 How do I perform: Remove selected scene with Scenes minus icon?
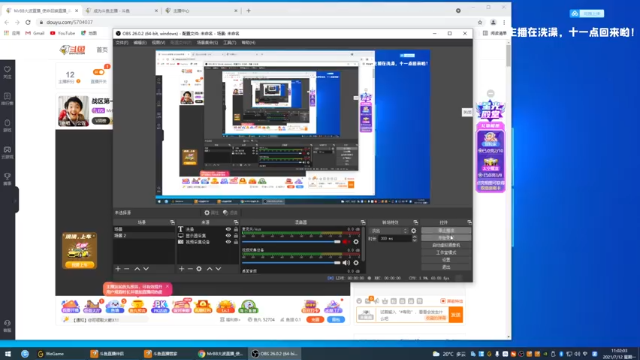pyautogui.click(x=127, y=269)
